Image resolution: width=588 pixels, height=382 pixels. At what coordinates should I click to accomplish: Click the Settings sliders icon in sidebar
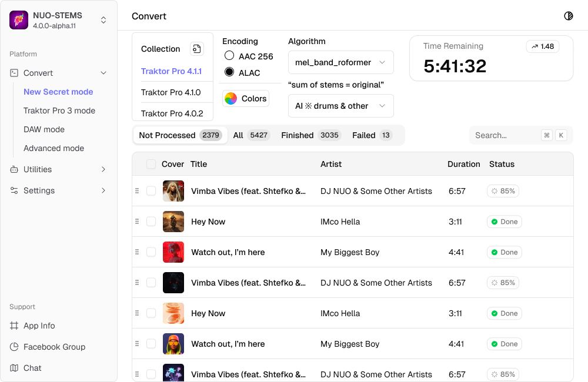click(14, 190)
